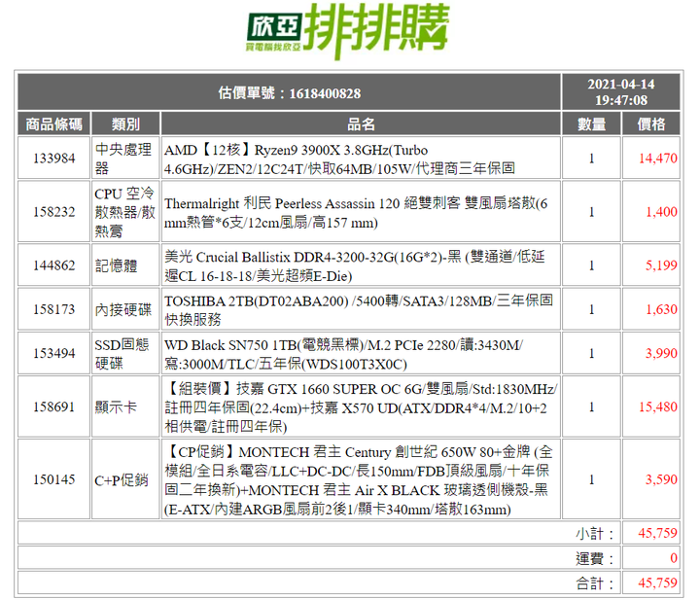Screen dimensions: 700x600
Task: Click the 數量 column header
Action: click(x=591, y=124)
